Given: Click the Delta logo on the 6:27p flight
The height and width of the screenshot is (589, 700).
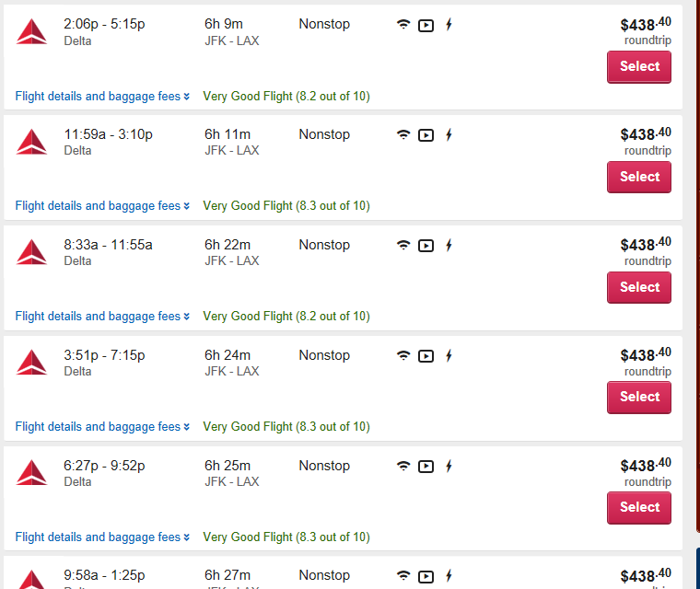Looking at the screenshot, I should coord(31,472).
